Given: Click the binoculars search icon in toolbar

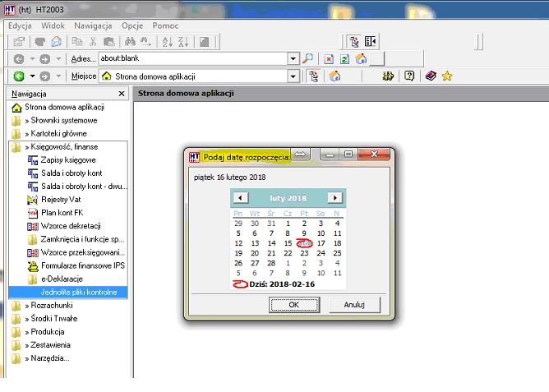Looking at the screenshot, I should coord(130,42).
